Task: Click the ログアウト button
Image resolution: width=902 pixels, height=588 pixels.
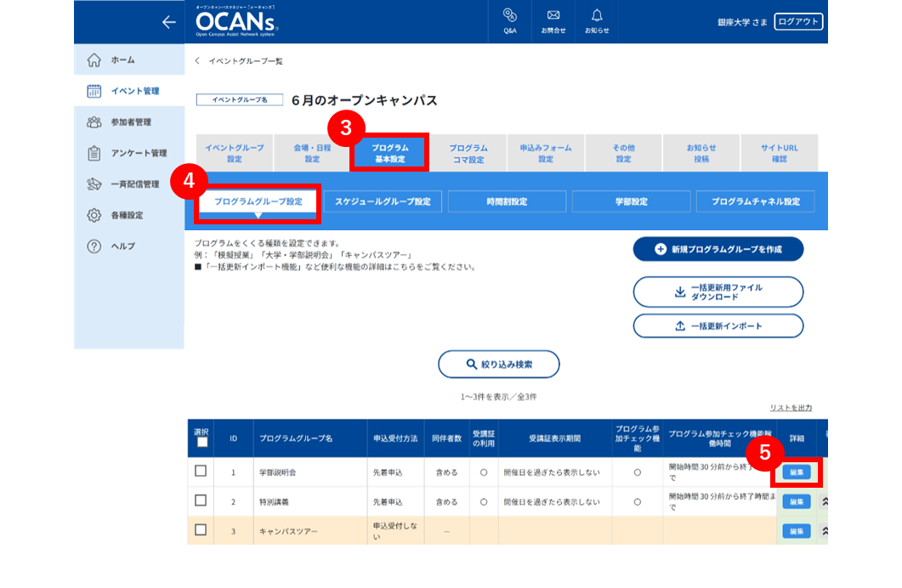Action: click(x=798, y=22)
